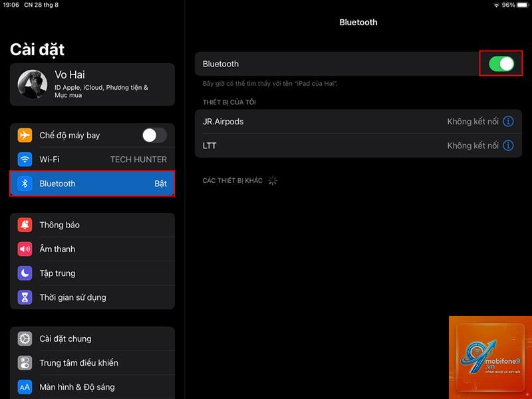Tap the Thông báo bell icon
Screen dimensions: 532x399
tap(25, 225)
